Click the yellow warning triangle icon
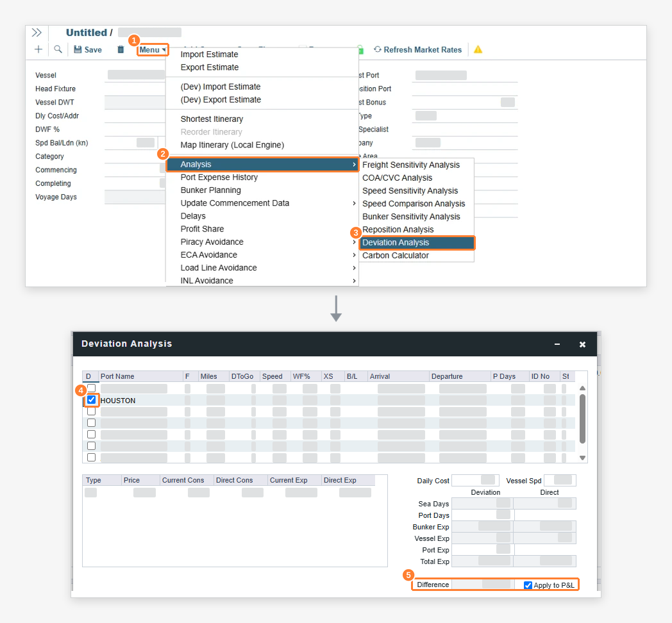This screenshot has width=672, height=623. (x=478, y=50)
